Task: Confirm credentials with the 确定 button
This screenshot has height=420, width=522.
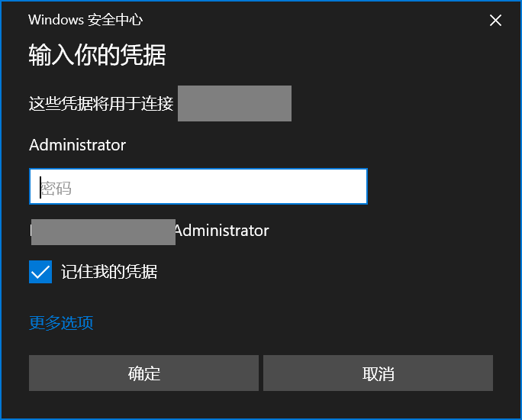Action: coord(143,373)
